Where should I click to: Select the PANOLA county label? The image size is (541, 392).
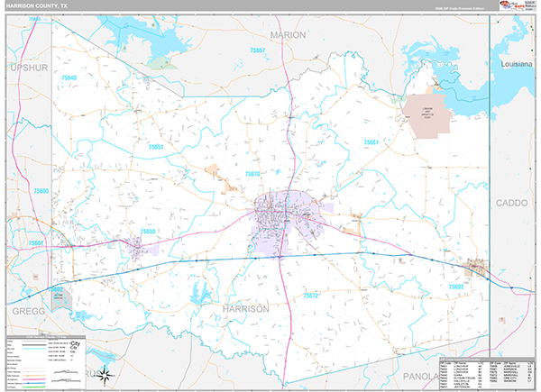[419, 377]
